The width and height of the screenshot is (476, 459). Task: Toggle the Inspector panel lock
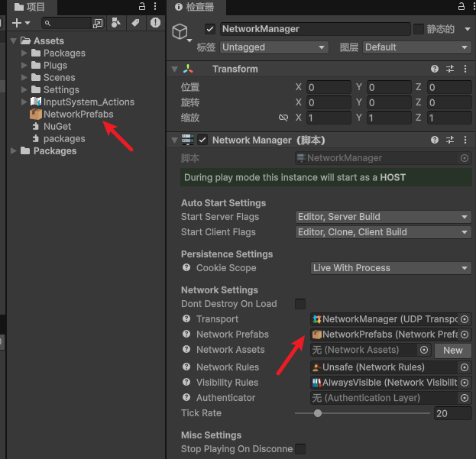(461, 6)
